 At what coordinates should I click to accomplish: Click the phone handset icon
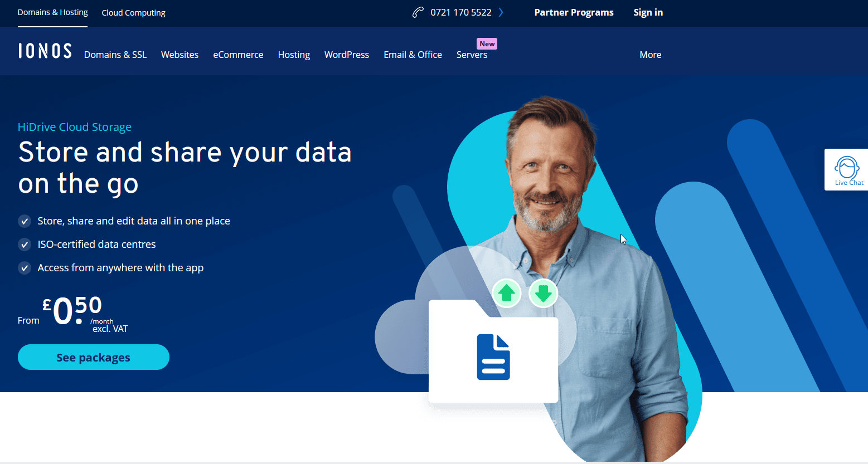[418, 12]
